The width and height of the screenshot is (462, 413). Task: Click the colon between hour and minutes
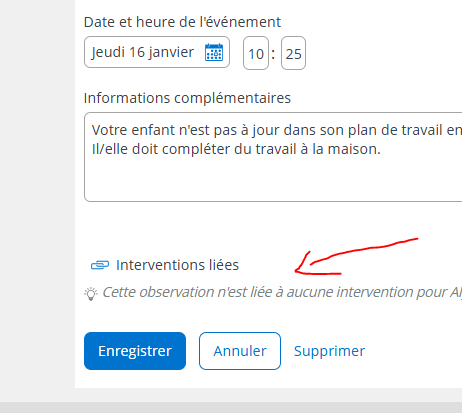(x=273, y=54)
